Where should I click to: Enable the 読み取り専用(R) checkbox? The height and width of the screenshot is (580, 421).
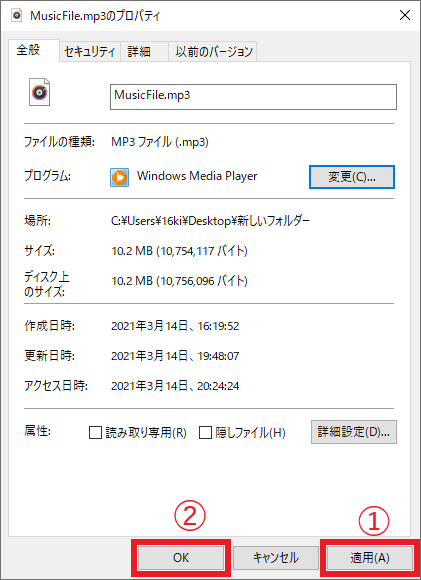point(95,432)
